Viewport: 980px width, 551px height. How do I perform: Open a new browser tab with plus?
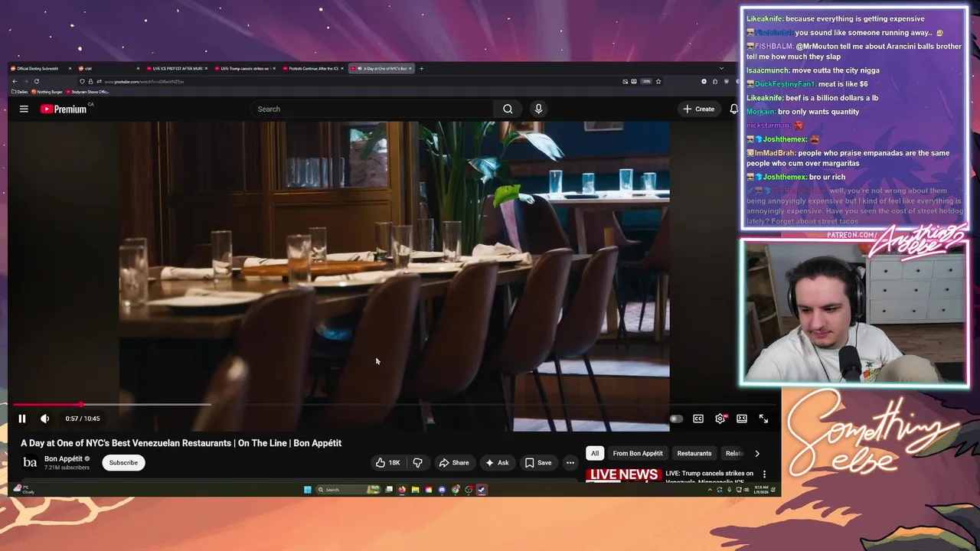pos(421,68)
